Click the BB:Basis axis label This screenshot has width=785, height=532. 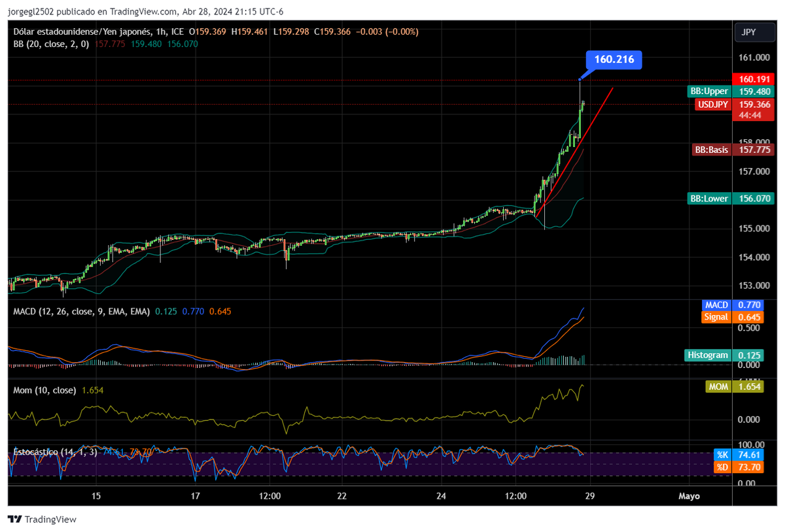click(711, 150)
